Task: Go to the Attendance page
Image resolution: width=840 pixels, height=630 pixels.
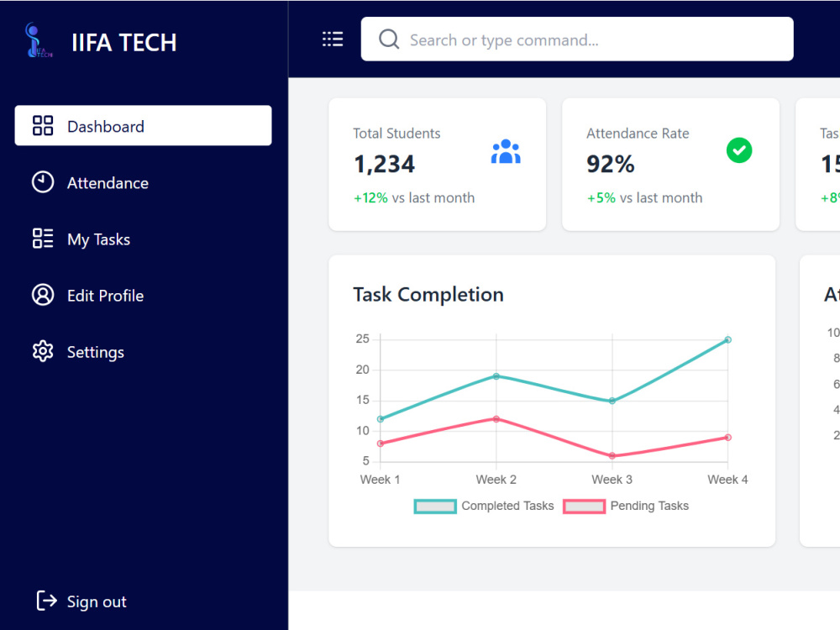Action: 108,183
